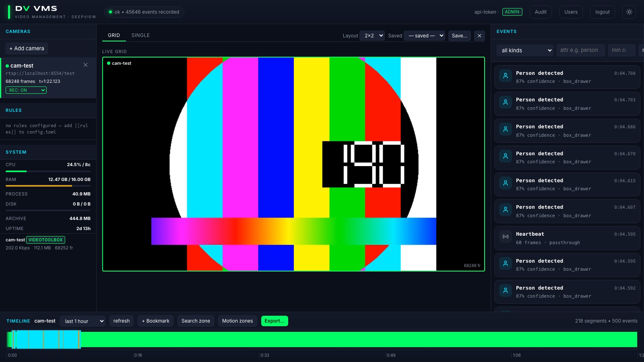Click the green dot beside cam-test in sidebar
The height and width of the screenshot is (362, 644).
pos(7,66)
